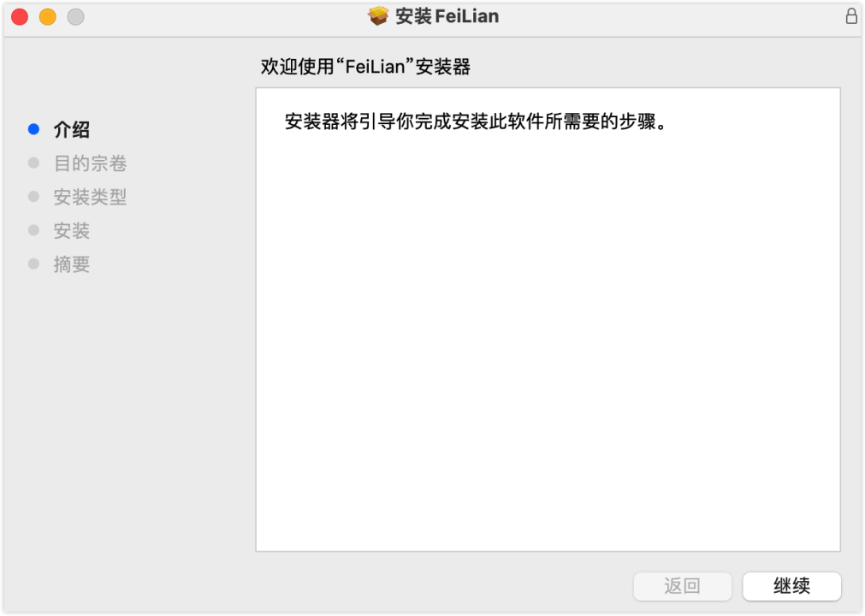This screenshot has height=616, width=865.
Task: Click the installer package box icon
Action: point(378,16)
